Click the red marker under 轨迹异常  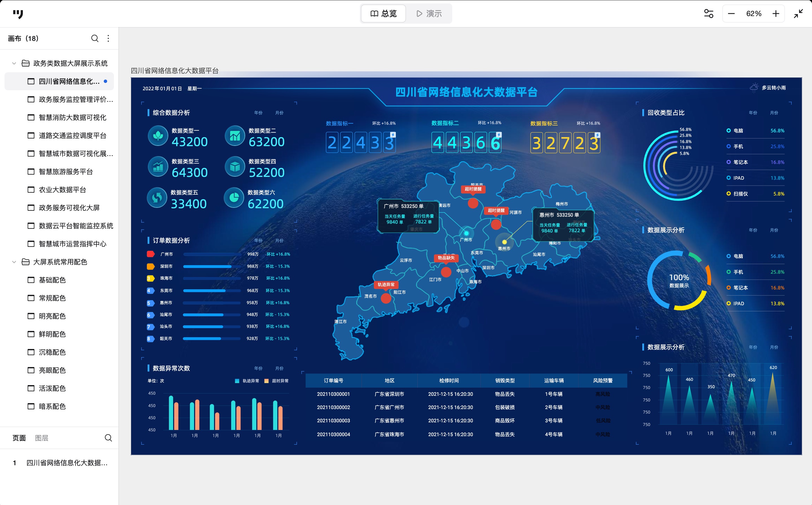(386, 298)
